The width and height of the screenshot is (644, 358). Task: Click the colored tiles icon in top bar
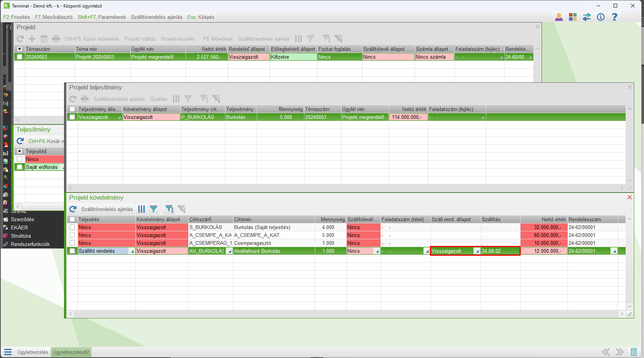click(x=573, y=17)
